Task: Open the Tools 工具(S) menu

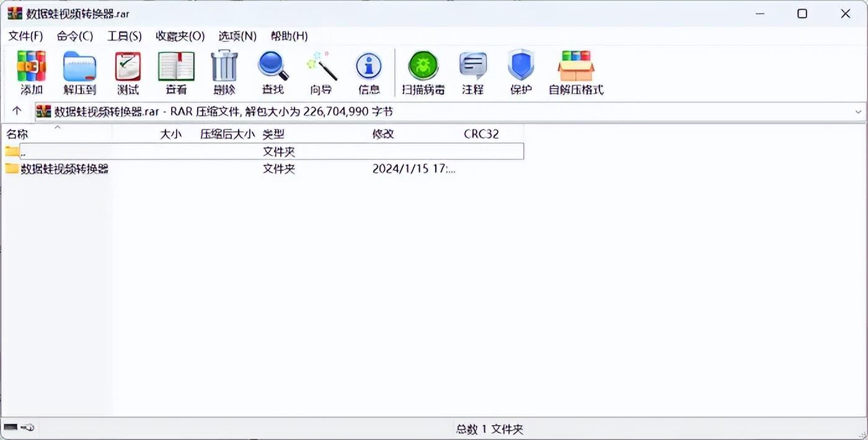Action: 125,36
